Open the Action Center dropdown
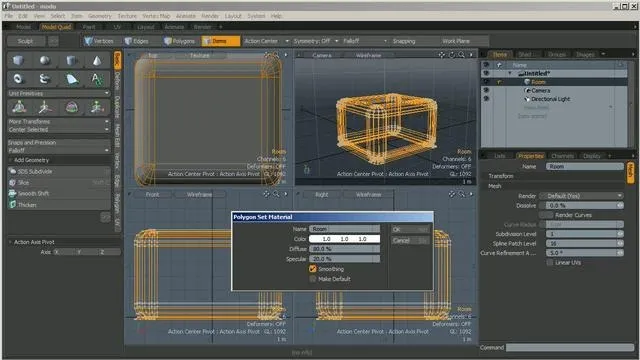The height and width of the screenshot is (360, 640). 266,41
